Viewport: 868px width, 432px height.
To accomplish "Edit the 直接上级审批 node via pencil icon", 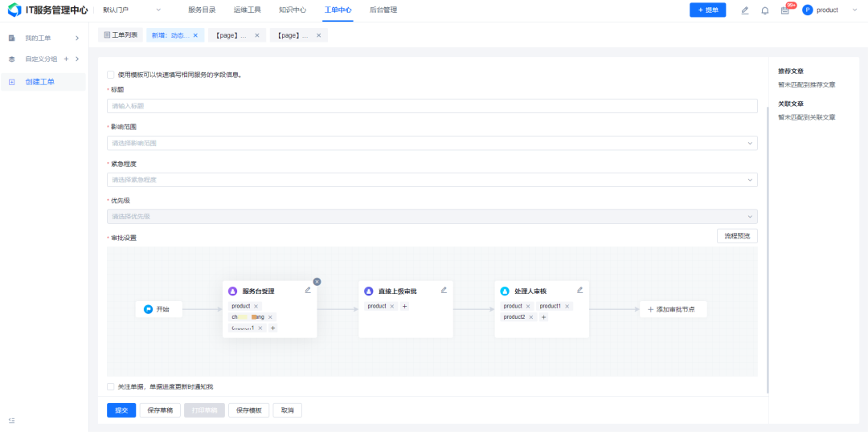I will click(444, 290).
